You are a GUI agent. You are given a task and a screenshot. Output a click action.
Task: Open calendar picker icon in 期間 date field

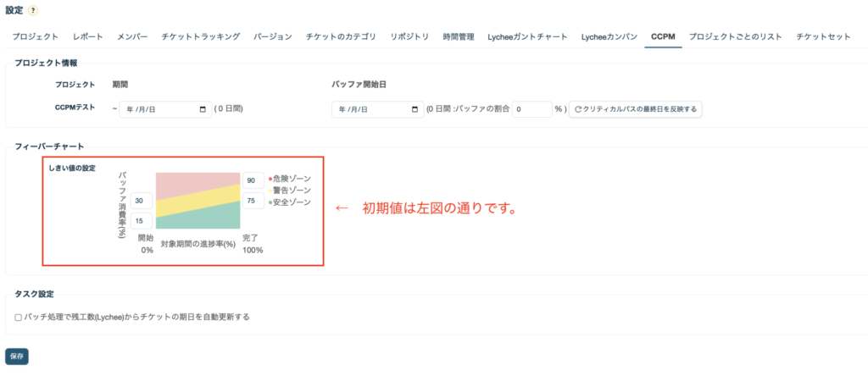(x=203, y=109)
